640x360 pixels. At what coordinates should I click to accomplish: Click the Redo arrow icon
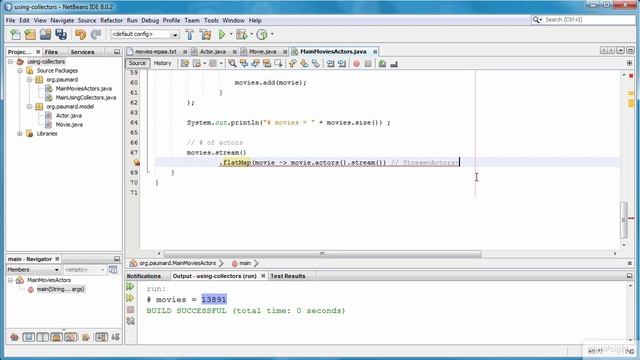96,35
